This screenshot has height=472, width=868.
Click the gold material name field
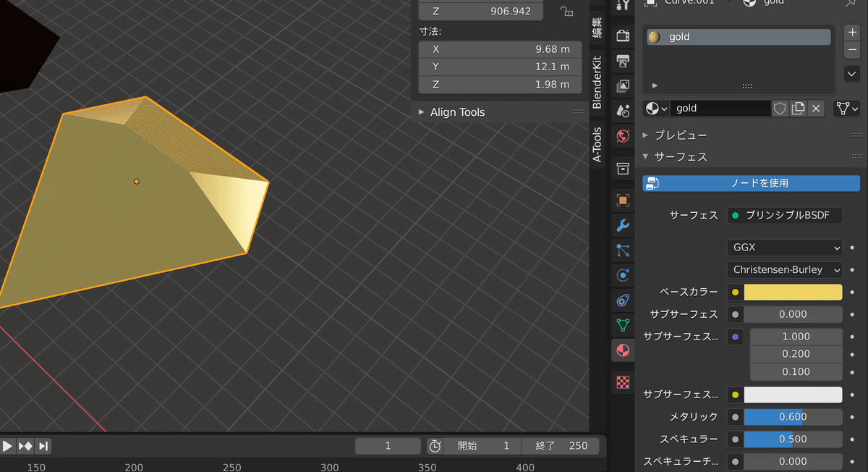pos(720,109)
